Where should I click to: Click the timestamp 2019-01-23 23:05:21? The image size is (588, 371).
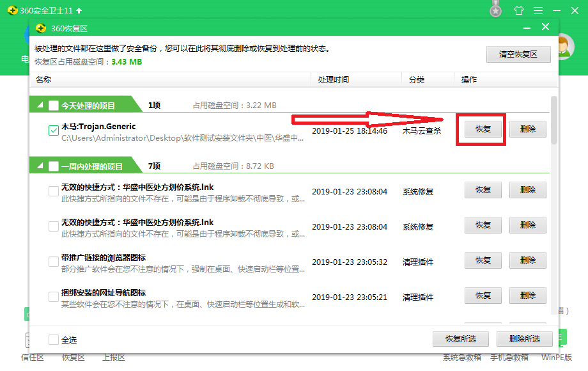coord(350,297)
